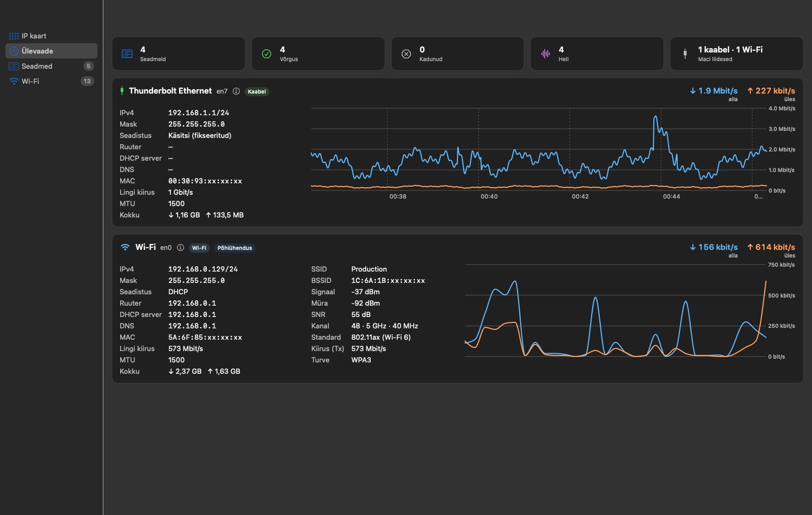Click the 00:42 timeline label on Ethernet graph

pos(580,196)
